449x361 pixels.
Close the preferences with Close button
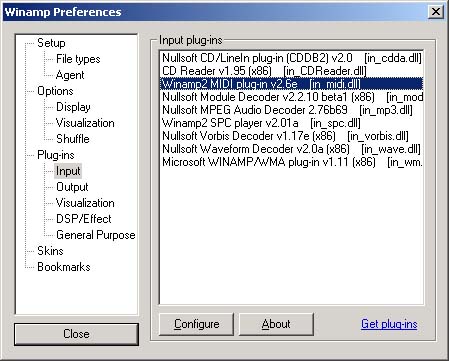[x=76, y=334]
